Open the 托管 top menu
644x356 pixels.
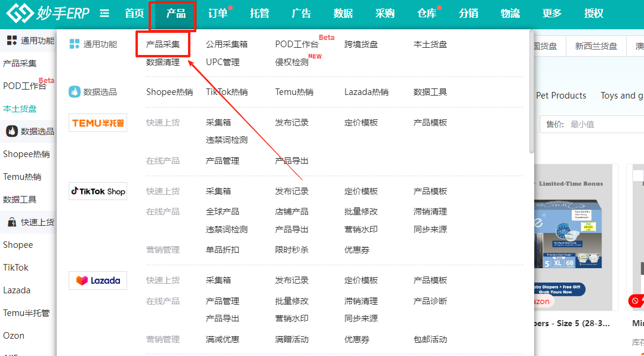[x=260, y=14]
